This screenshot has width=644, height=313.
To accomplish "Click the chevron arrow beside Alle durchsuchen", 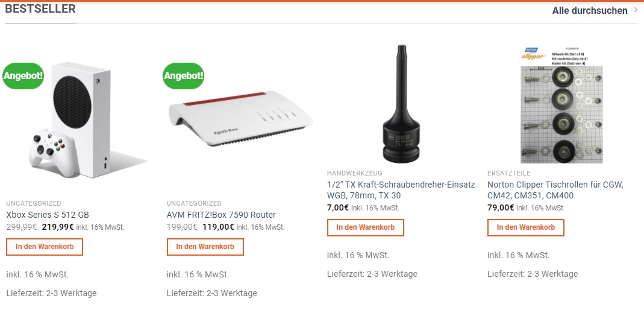I will (x=636, y=10).
